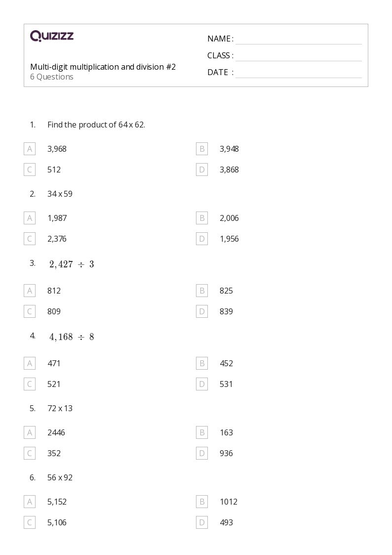Choose answer B 2,006 for 34 x 59

202,218
